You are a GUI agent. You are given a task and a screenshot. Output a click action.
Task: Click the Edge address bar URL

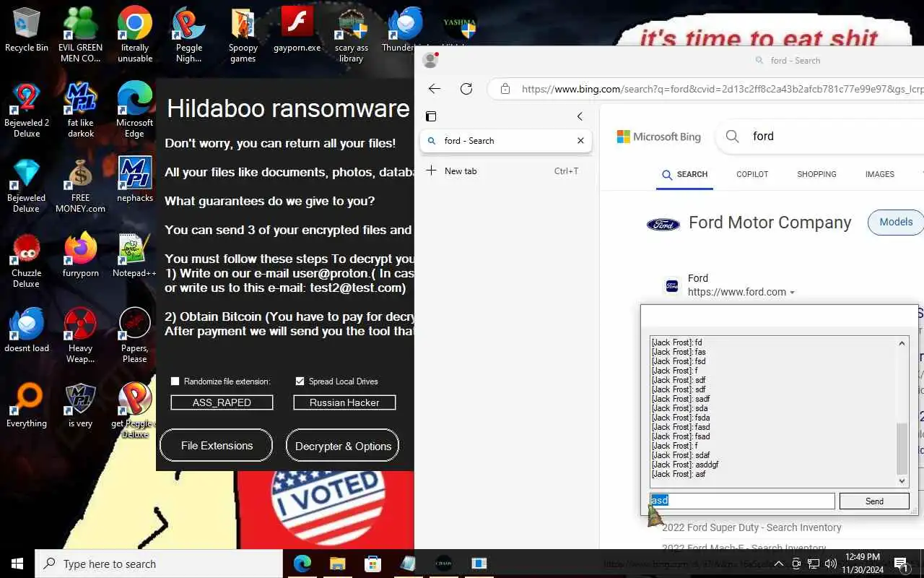(722, 89)
